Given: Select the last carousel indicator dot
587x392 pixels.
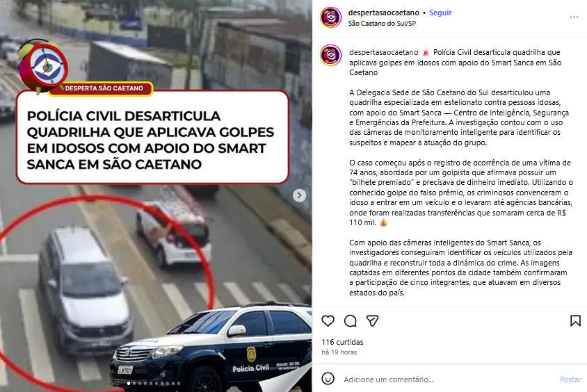Looking at the screenshot, I should point(179,383).
